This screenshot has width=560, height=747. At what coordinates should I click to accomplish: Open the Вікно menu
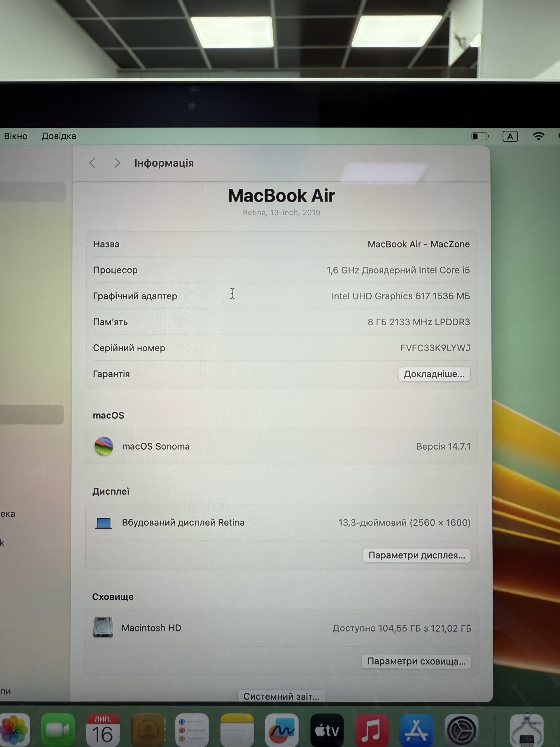tap(15, 136)
